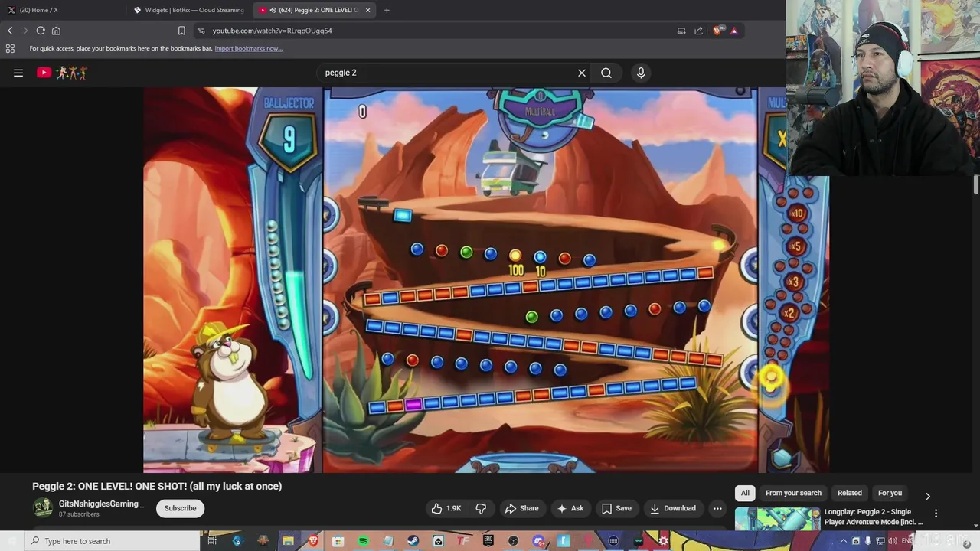Close the Peggle 2 browser tab
The image size is (980, 551).
[x=367, y=10]
